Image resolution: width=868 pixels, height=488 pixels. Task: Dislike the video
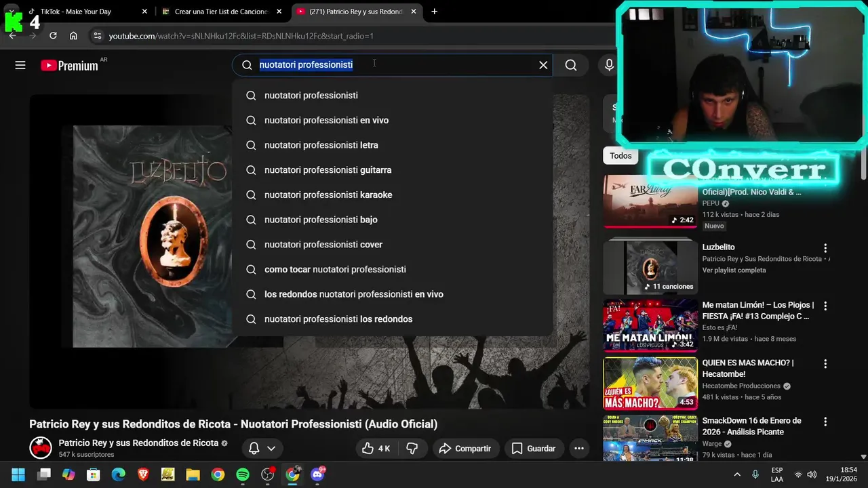click(412, 449)
